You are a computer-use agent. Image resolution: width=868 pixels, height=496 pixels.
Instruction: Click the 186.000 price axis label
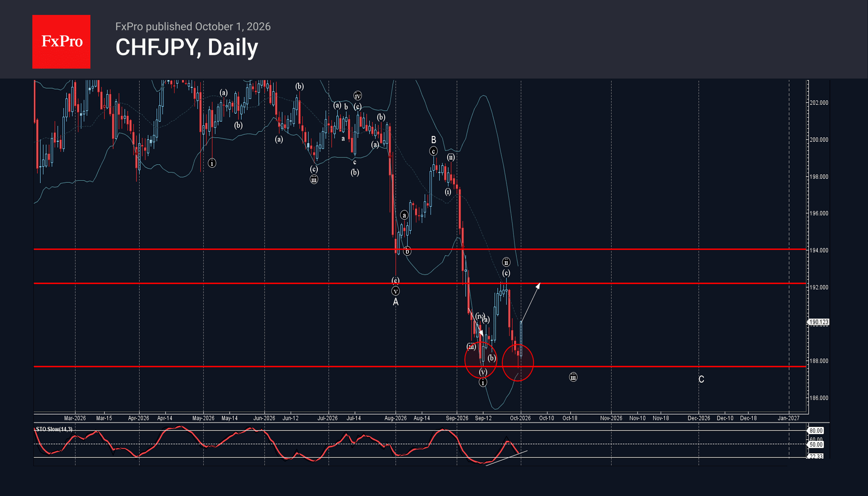coord(819,398)
